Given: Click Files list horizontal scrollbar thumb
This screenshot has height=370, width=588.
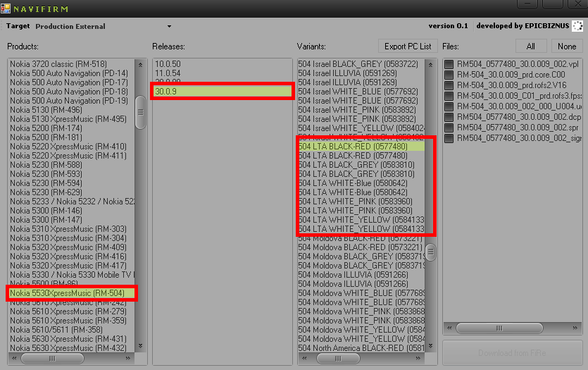Looking at the screenshot, I should [499, 328].
